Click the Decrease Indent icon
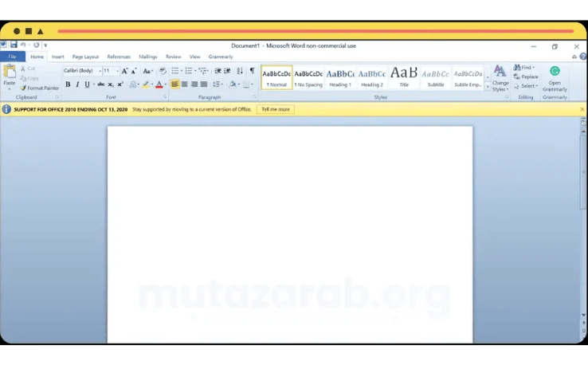Viewport: 588px width, 365px height. point(218,70)
